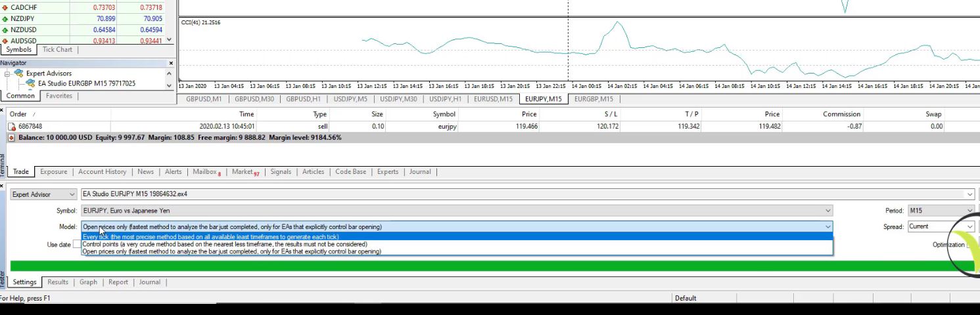Click the CADCHF red down-arrow icon
Viewport: 980px width, 315px height.
(5, 8)
